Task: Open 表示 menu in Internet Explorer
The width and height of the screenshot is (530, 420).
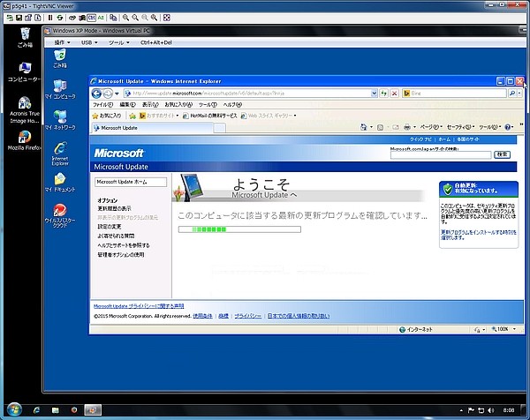Action: [x=150, y=105]
